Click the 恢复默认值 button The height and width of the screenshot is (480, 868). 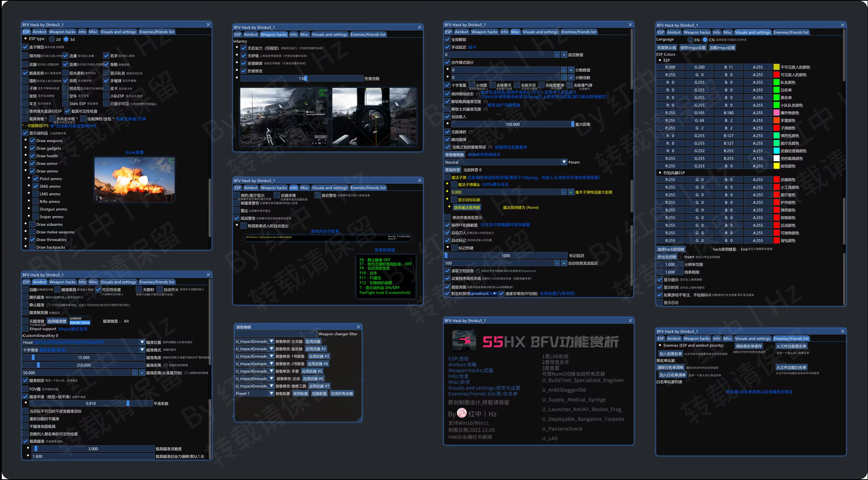click(x=667, y=48)
